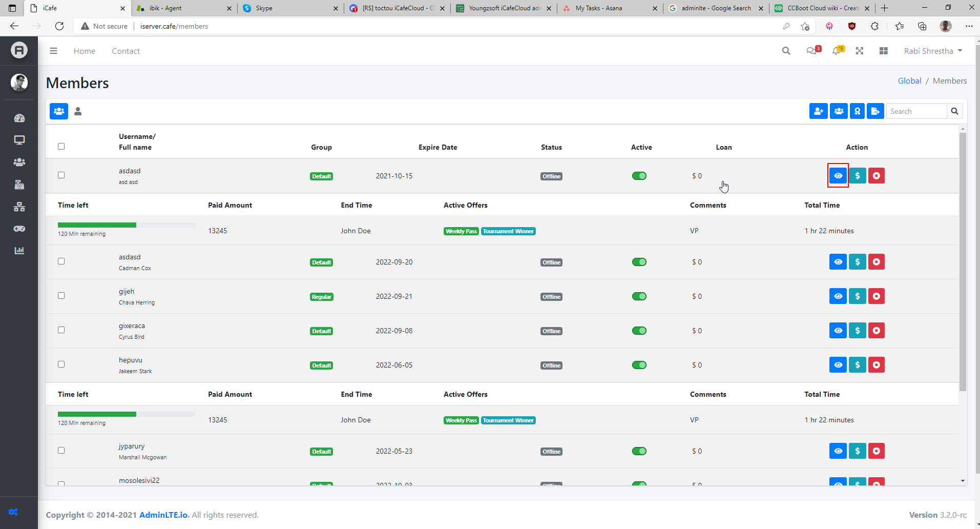
Task: Click the notifications bell showing 15
Action: (837, 51)
